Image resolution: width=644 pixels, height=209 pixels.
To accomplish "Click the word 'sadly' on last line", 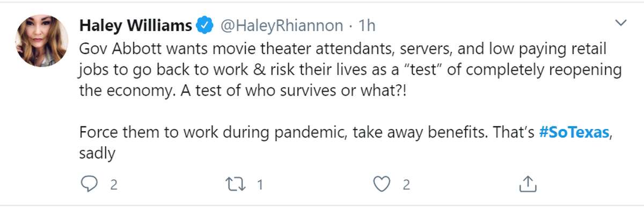I will click(x=97, y=154).
